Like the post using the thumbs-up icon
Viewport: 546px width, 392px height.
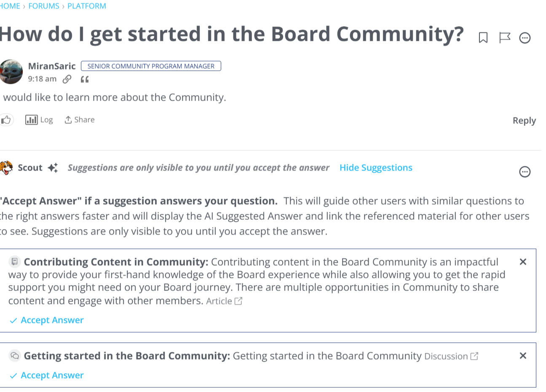(6, 120)
